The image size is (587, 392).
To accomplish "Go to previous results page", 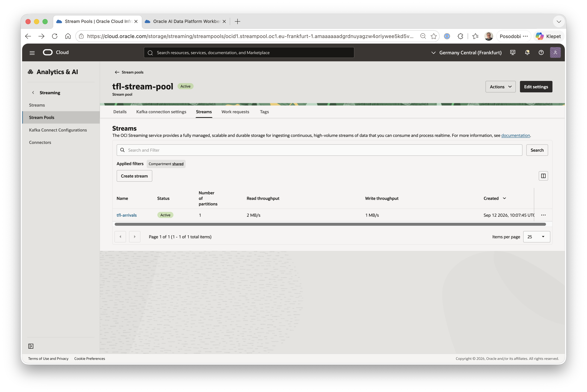I will pos(120,236).
